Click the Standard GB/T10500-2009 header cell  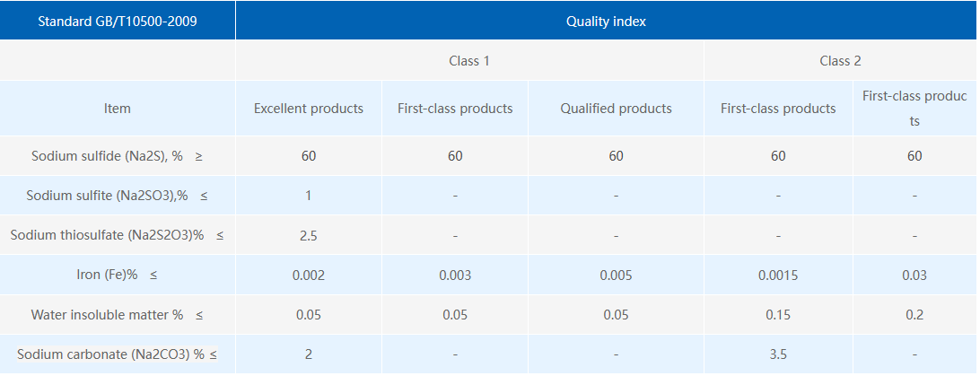(x=118, y=21)
